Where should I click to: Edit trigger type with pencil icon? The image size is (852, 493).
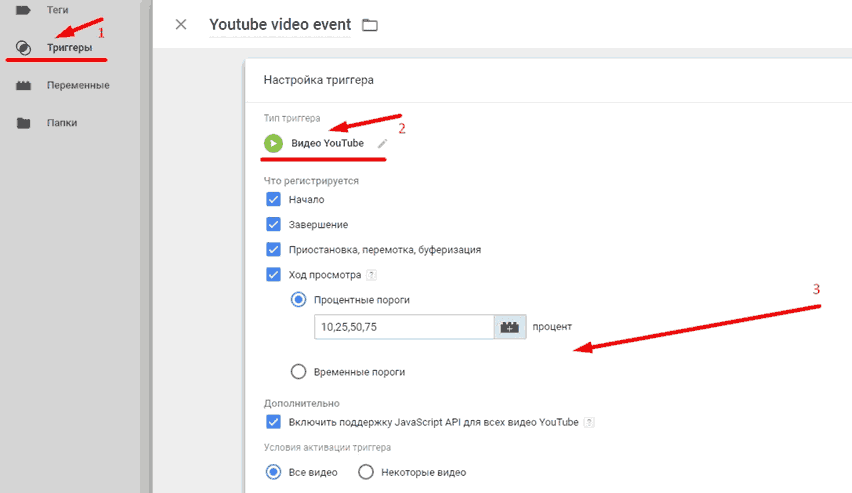click(x=383, y=143)
